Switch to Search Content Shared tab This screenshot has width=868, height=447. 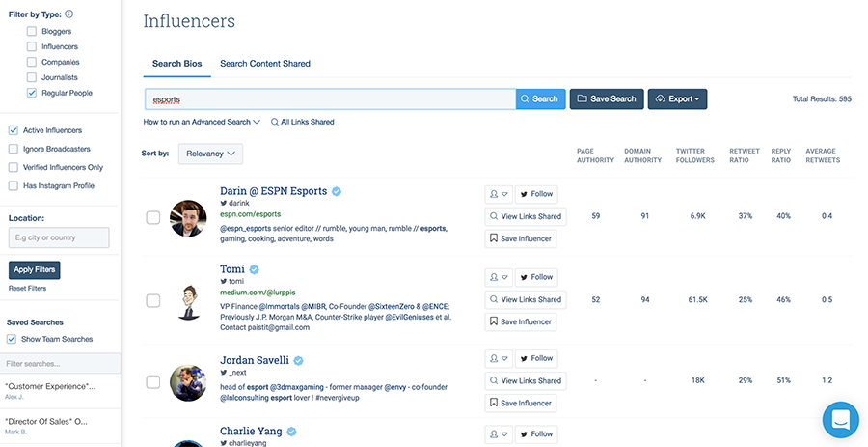(265, 64)
